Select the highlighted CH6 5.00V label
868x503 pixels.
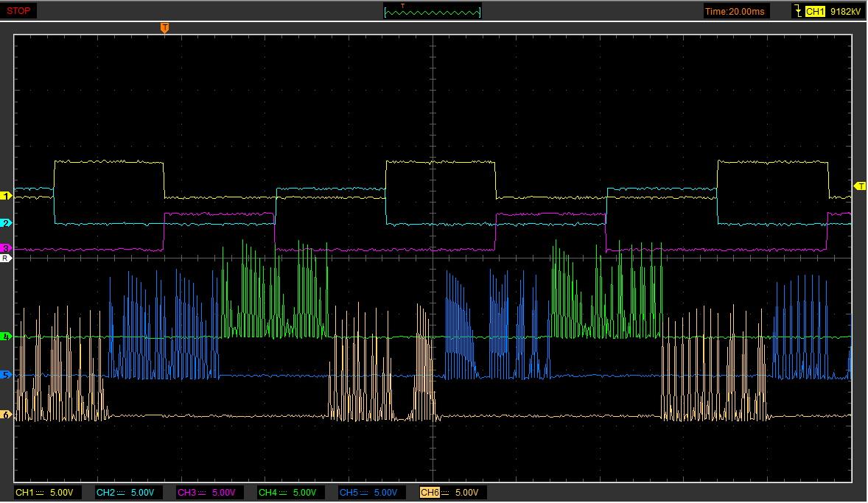pyautogui.click(x=449, y=492)
